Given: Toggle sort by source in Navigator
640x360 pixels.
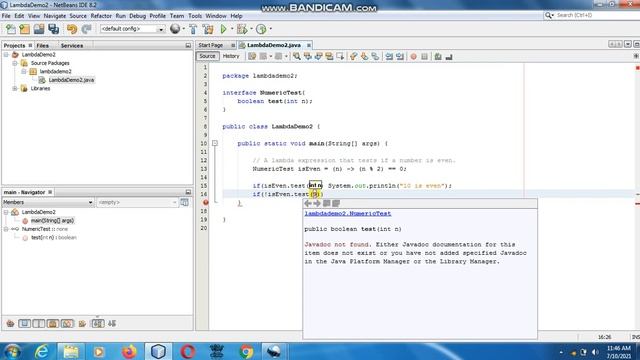Looking at the screenshot, I should coord(112,324).
